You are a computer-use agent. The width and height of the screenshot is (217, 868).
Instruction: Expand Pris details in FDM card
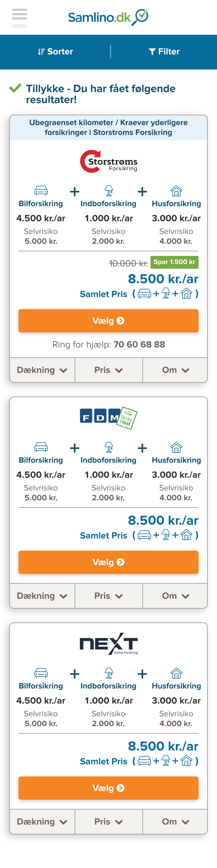click(x=108, y=596)
